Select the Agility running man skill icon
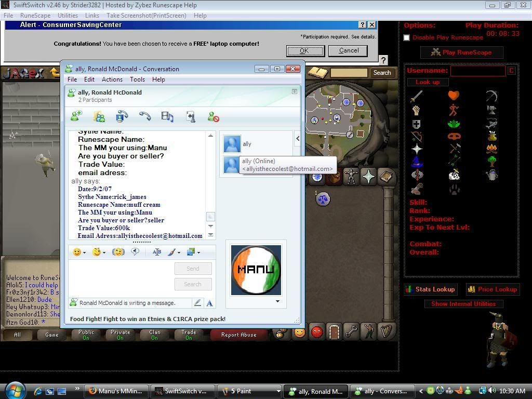Image resolution: width=532 pixels, height=399 pixels. tap(454, 110)
